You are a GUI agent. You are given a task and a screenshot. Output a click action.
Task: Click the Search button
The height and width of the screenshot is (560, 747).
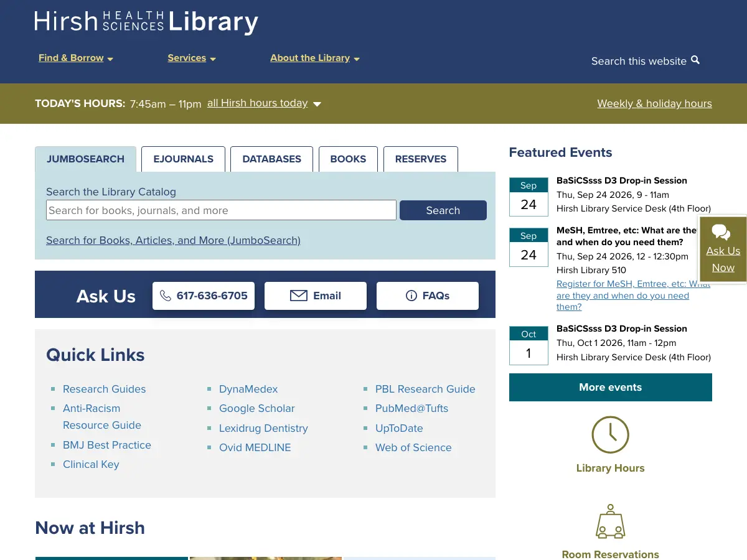tap(443, 210)
